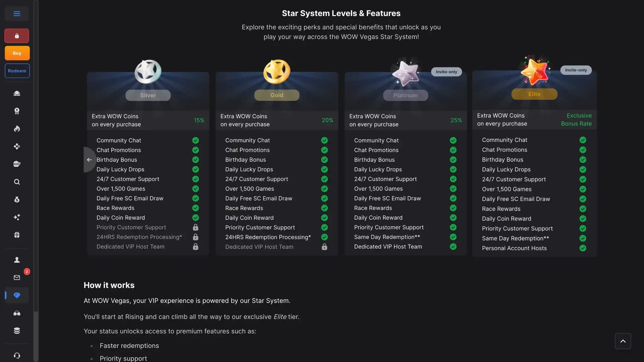Open the mail inbox icon
This screenshot has height=362, width=644.
click(17, 277)
